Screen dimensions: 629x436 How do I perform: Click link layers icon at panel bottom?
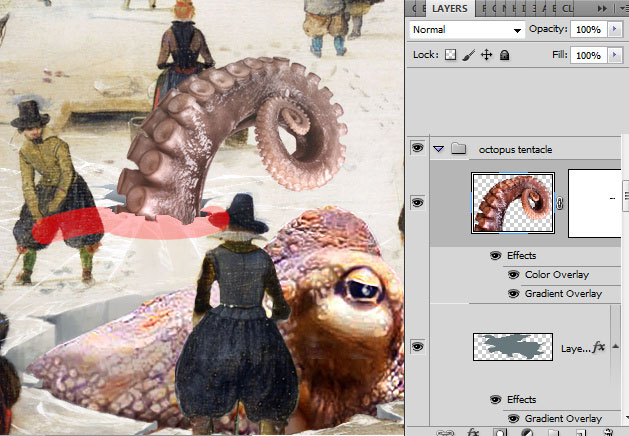coord(444,433)
